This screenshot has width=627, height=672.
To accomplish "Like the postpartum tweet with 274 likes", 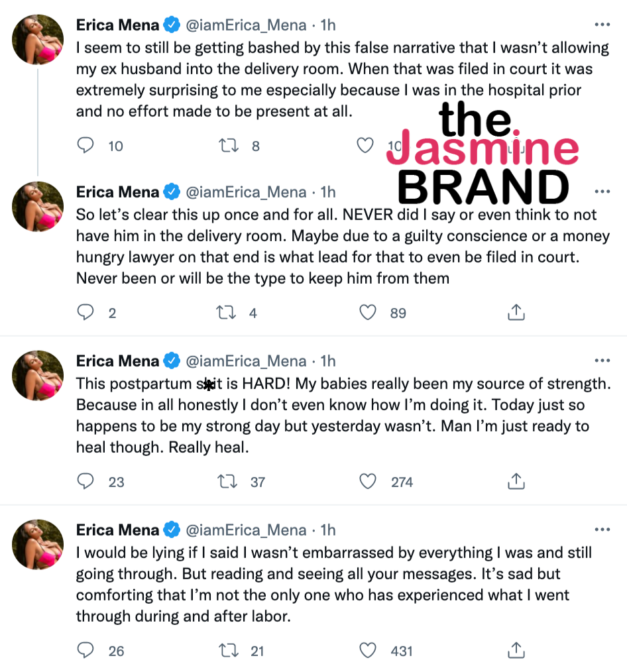I will click(368, 481).
